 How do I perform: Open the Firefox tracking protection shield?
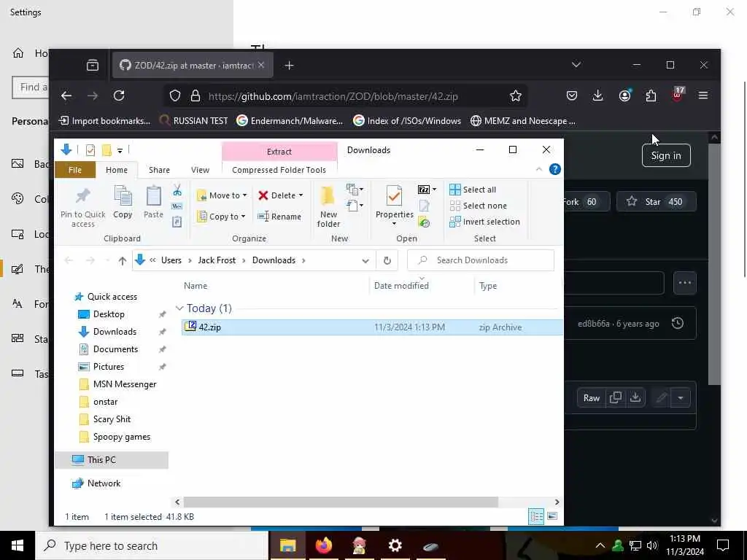coord(175,96)
